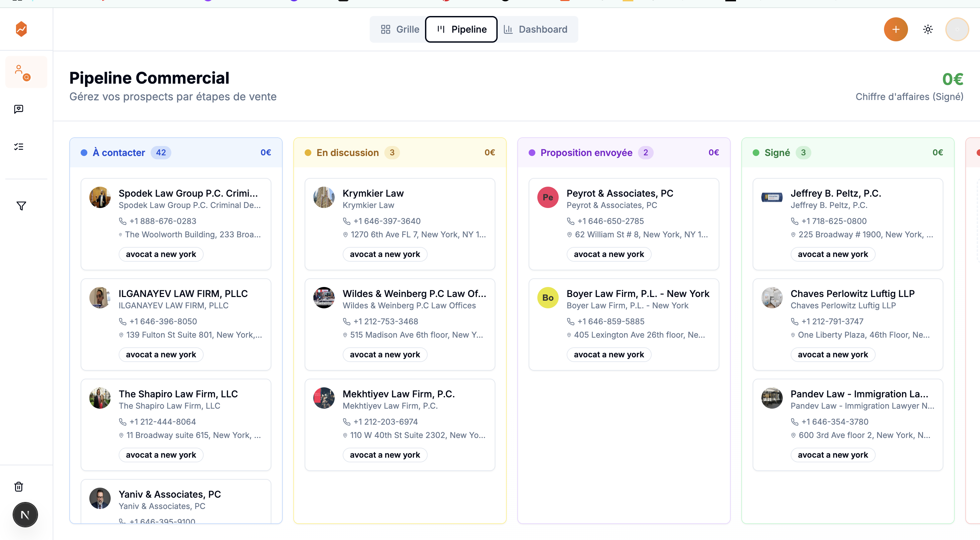Click phone icon for +1 212-791-3747
The image size is (980, 540).
[794, 322]
